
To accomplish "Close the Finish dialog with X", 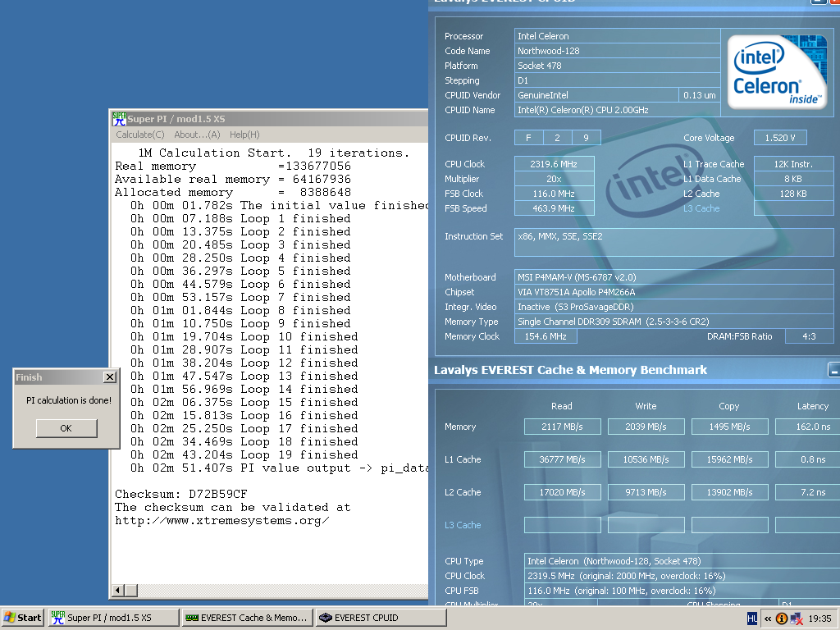I will tap(110, 377).
